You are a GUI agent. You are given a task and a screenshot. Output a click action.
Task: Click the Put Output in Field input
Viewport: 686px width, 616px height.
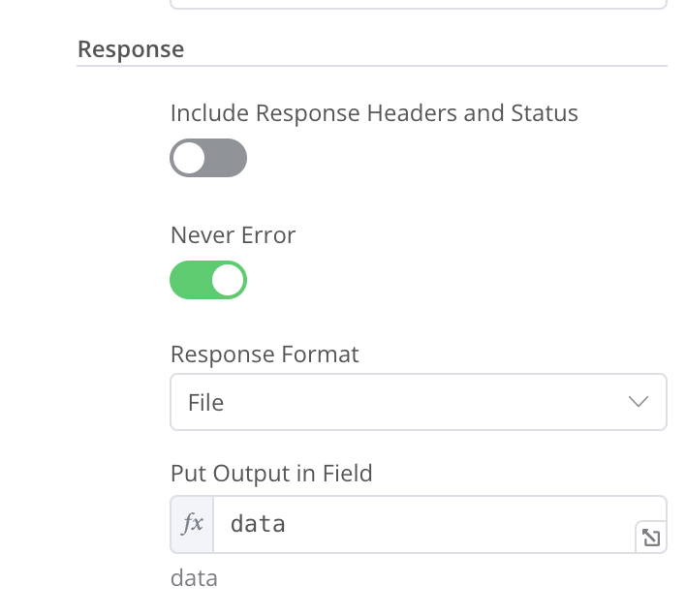tap(426, 525)
